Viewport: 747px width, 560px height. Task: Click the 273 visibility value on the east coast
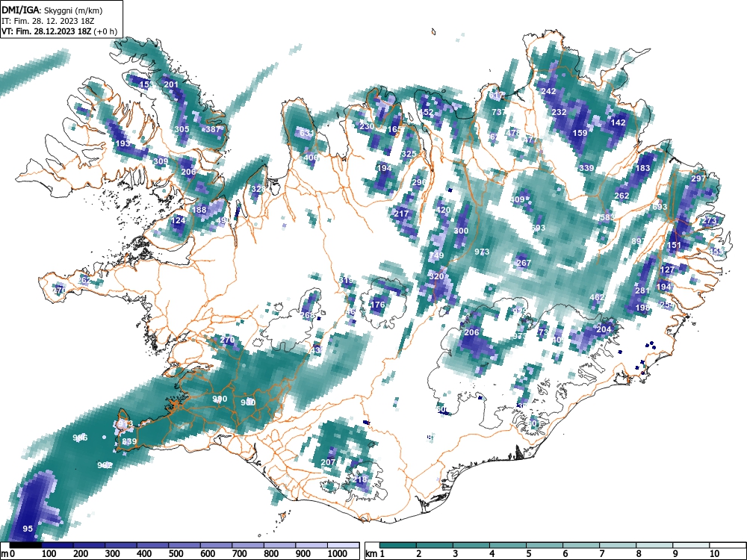(x=710, y=220)
